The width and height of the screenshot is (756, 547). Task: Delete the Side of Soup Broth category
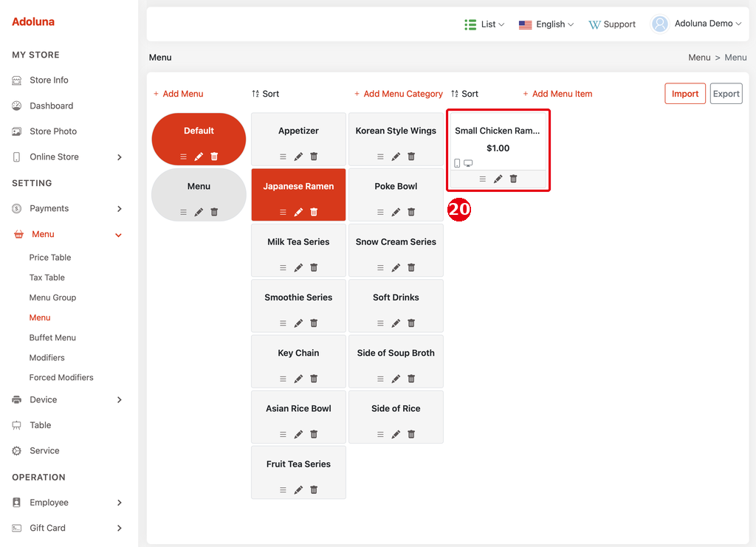[x=411, y=379]
